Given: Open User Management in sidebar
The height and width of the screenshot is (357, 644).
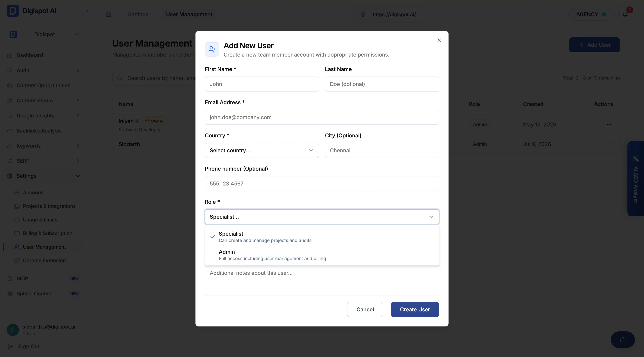Looking at the screenshot, I should click(x=44, y=247).
